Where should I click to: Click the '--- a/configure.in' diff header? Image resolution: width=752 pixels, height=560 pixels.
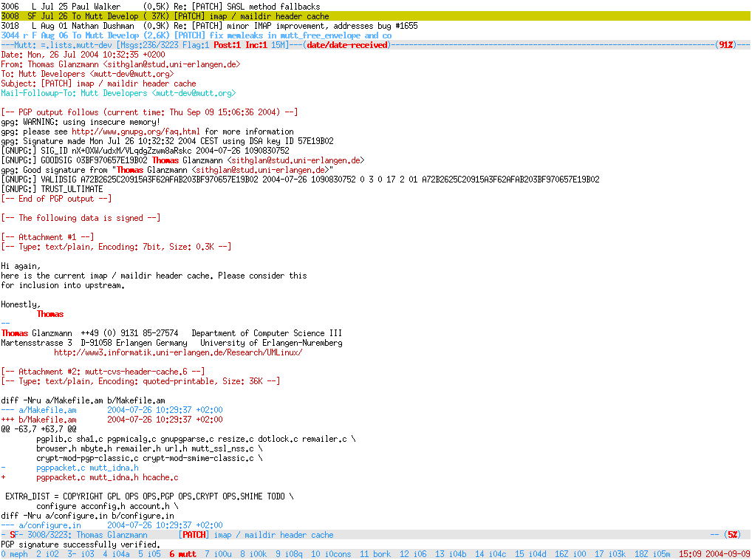click(x=112, y=525)
